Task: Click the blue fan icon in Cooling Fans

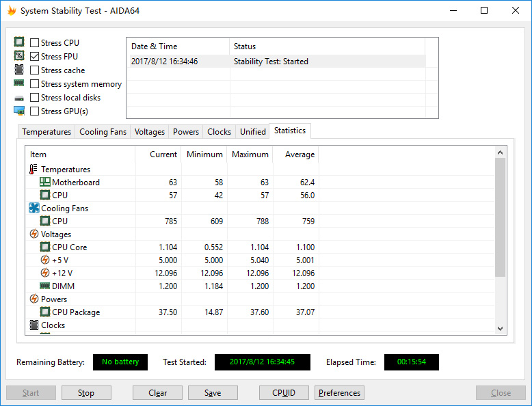Action: point(34,208)
